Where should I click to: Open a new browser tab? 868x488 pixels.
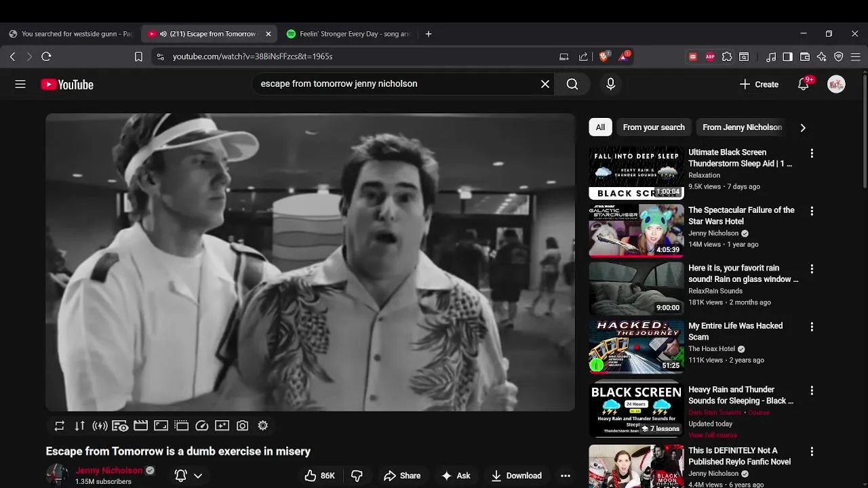point(428,34)
